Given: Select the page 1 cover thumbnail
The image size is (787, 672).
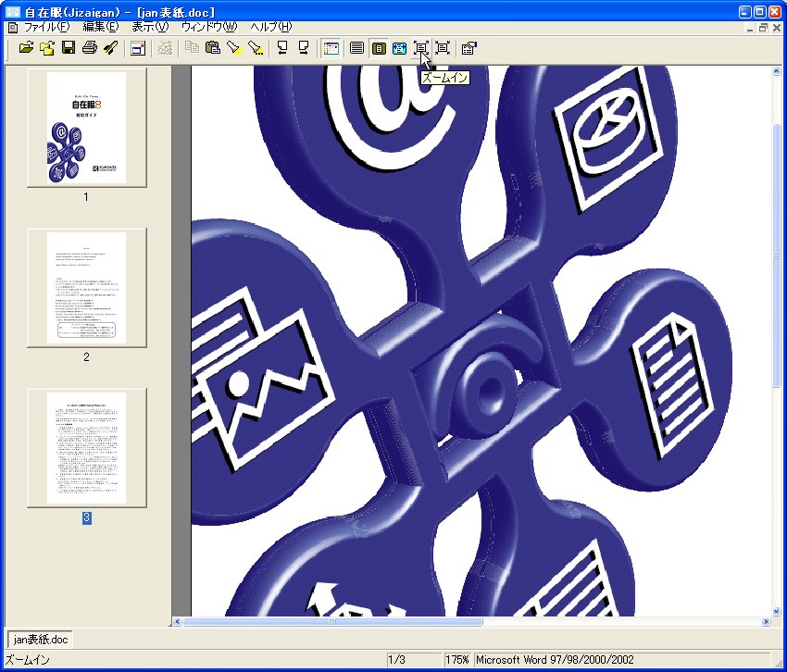Looking at the screenshot, I should point(87,128).
